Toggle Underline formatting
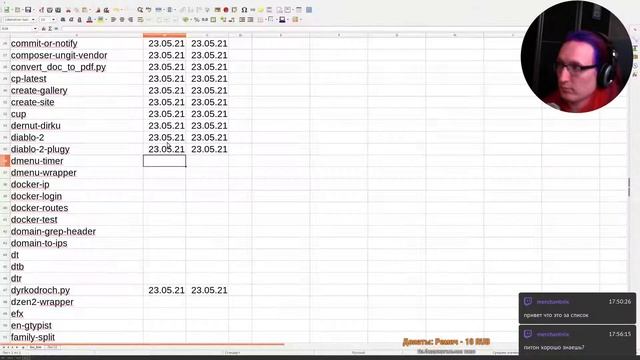The height and width of the screenshot is (360, 640). (80, 20)
